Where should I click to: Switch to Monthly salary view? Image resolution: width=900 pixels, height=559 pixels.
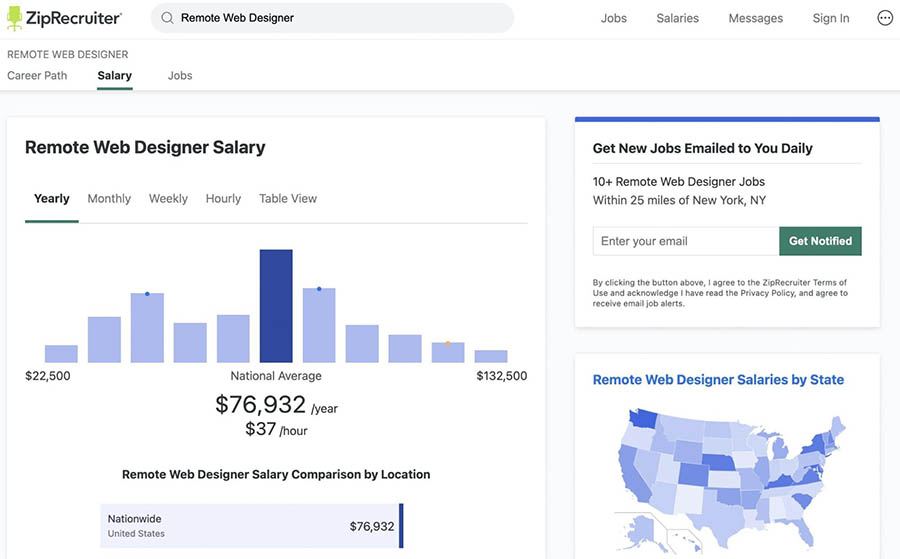pyautogui.click(x=109, y=199)
